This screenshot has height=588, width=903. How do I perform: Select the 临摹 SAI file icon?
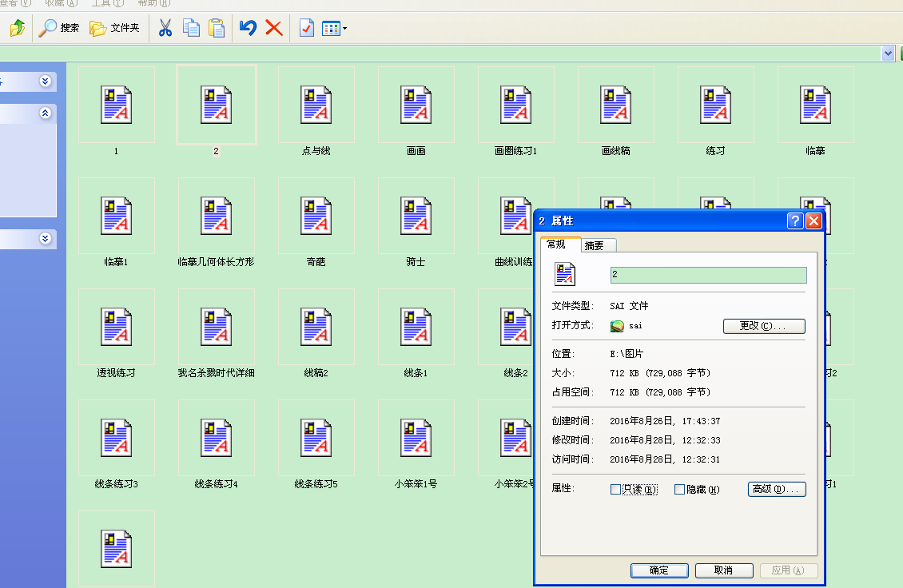(815, 105)
